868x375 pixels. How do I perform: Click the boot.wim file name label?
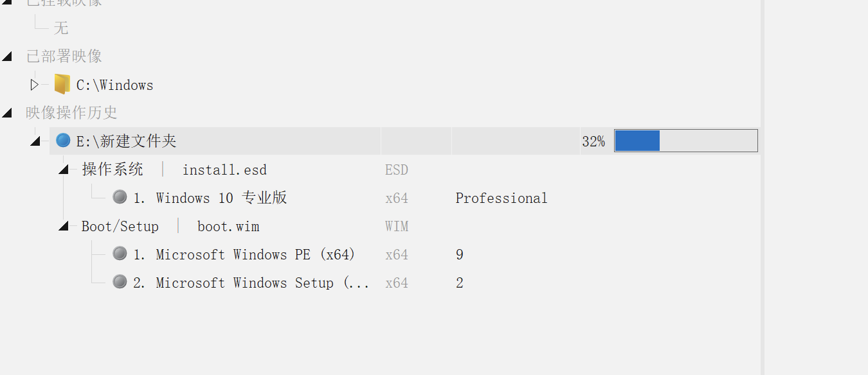(x=228, y=227)
